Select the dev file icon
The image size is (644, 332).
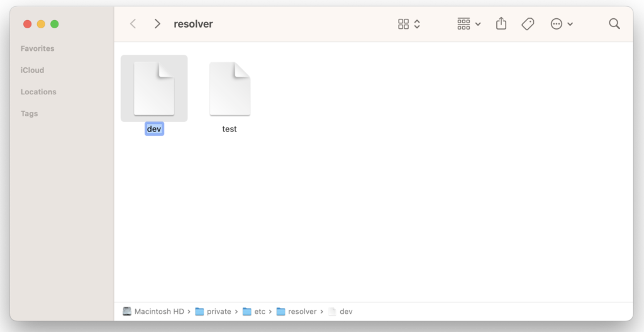154,88
